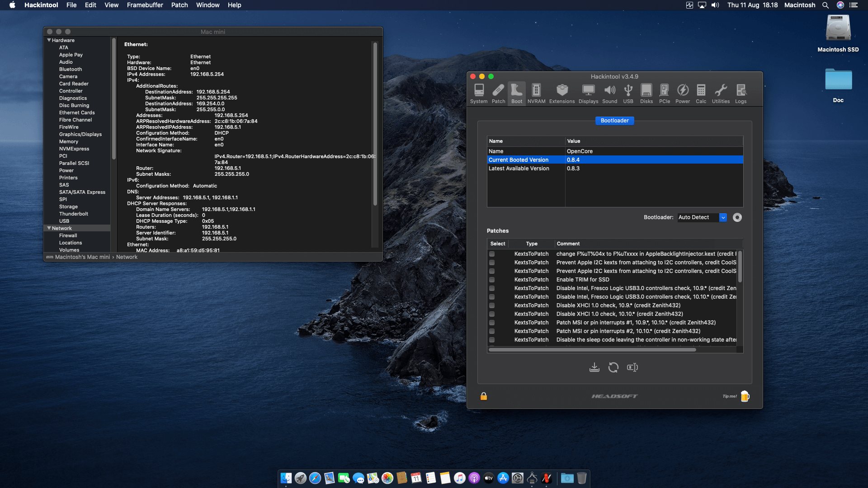Select the Patch icon in Hackintool

tap(498, 93)
